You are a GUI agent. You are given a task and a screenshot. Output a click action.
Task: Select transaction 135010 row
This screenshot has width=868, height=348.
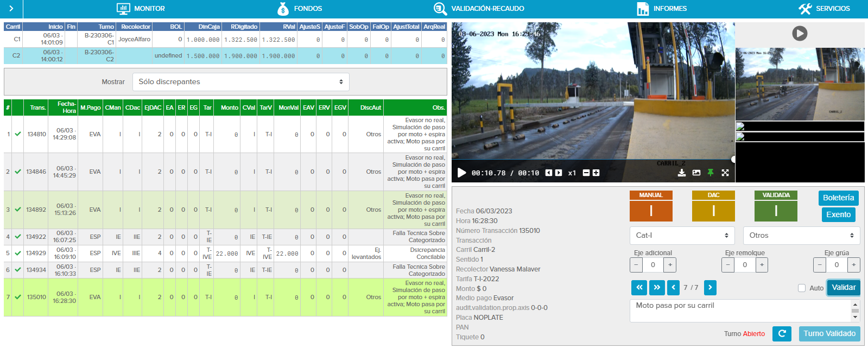pyautogui.click(x=225, y=297)
